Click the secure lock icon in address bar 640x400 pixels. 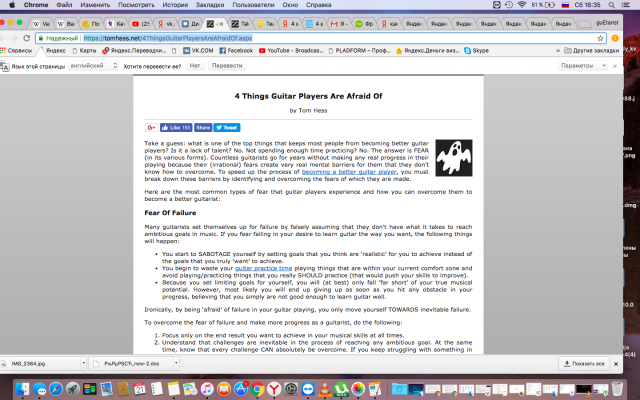41,38
